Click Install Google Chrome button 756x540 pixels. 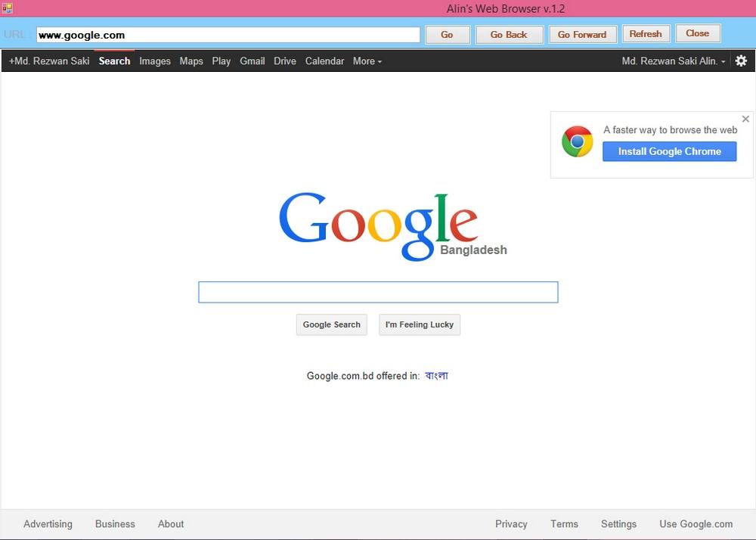point(669,151)
